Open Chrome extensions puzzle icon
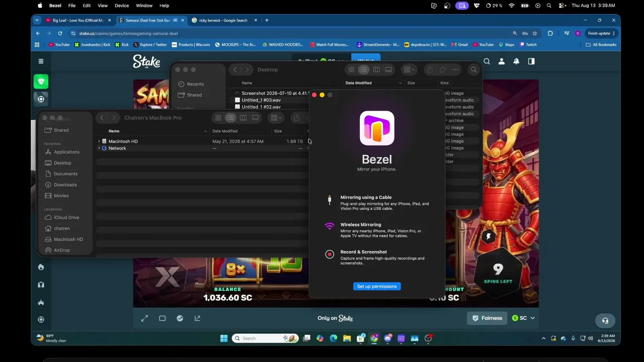Viewport: 644px width, 362px height. coord(550,33)
